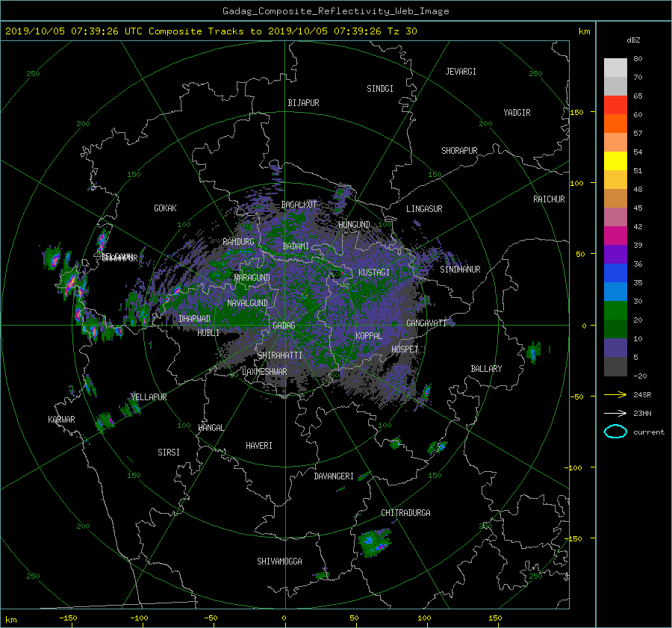Click the -150 tick on bottom km axis

pyautogui.click(x=68, y=618)
